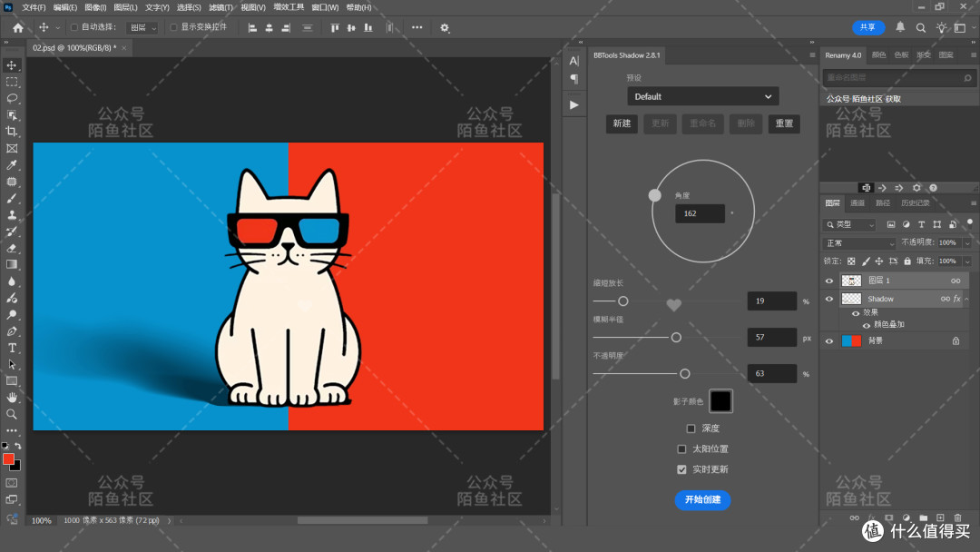Screen dimensions: 980x552
Task: Open BBTools Shadow panel menu
Action: 812,55
